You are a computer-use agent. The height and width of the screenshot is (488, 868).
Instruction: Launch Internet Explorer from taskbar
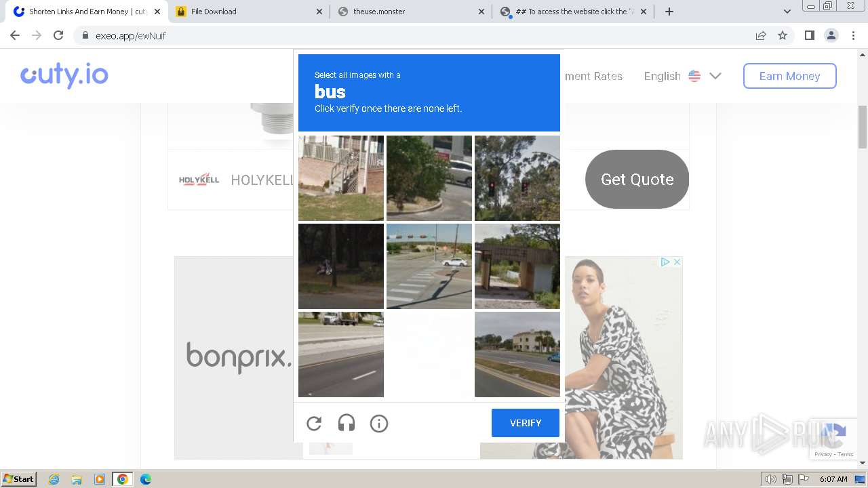[x=54, y=479]
